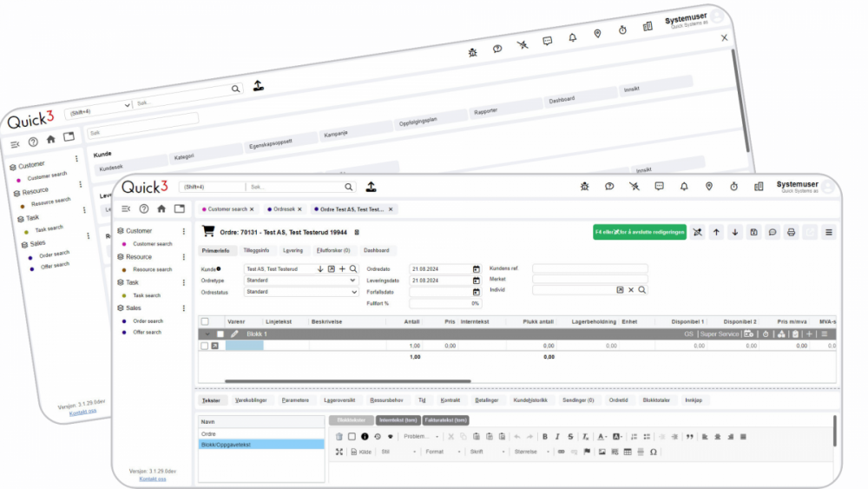Open the bug report icon in the front window
The height and width of the screenshot is (489, 868).
[584, 186]
